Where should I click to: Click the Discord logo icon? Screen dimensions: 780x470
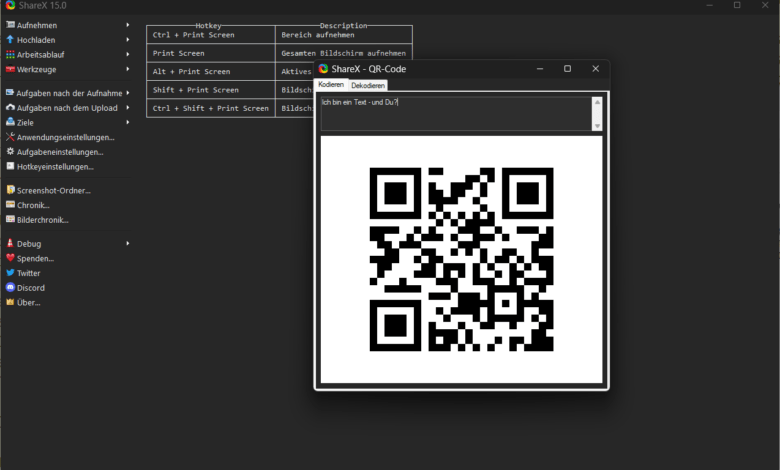(10, 287)
